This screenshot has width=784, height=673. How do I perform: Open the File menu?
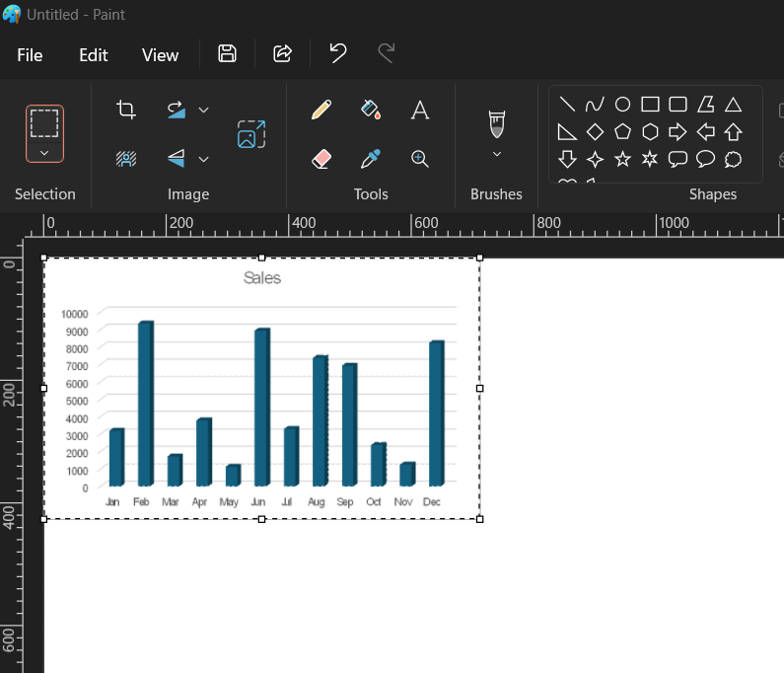click(30, 55)
